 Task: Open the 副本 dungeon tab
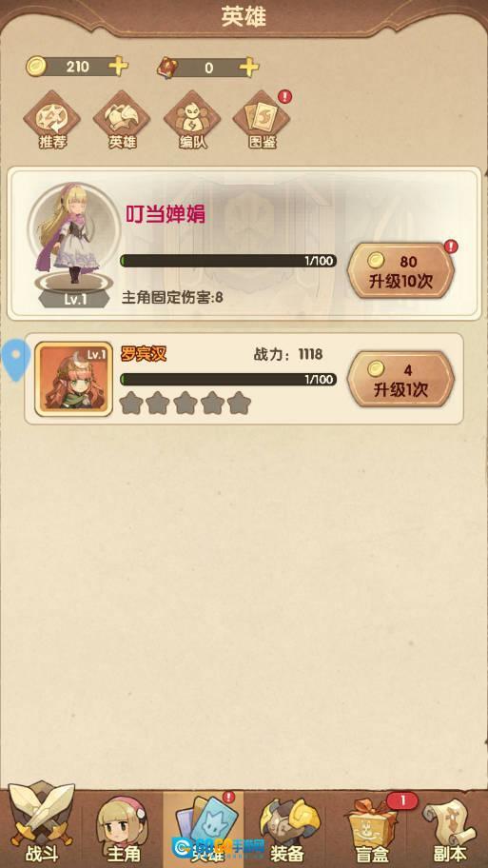450,829
